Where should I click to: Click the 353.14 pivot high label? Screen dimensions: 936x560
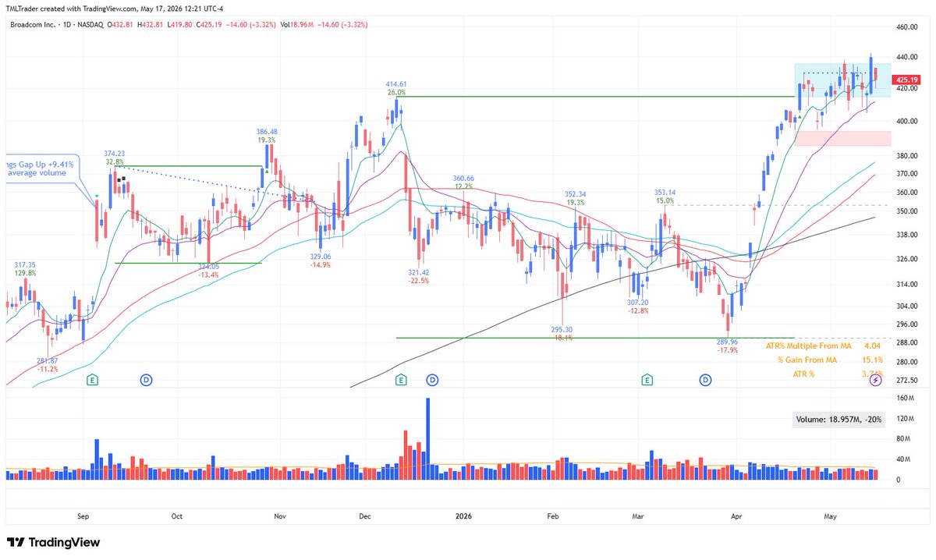coord(665,192)
